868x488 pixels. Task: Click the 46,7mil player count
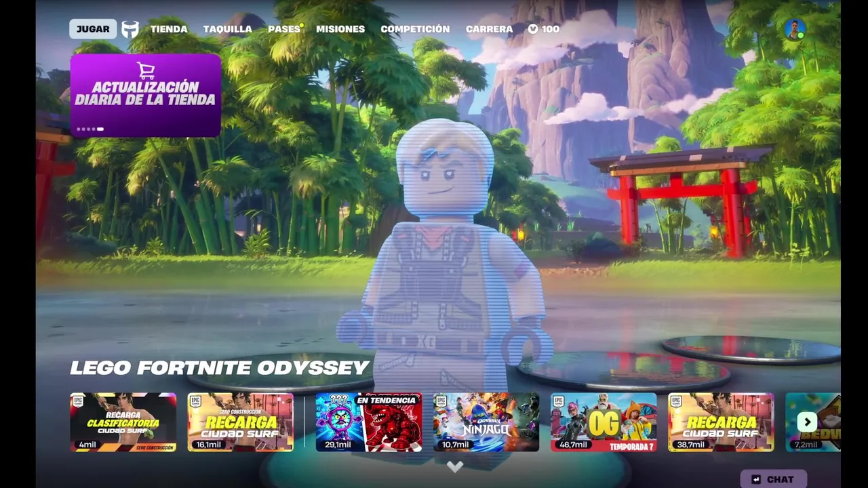tap(574, 445)
